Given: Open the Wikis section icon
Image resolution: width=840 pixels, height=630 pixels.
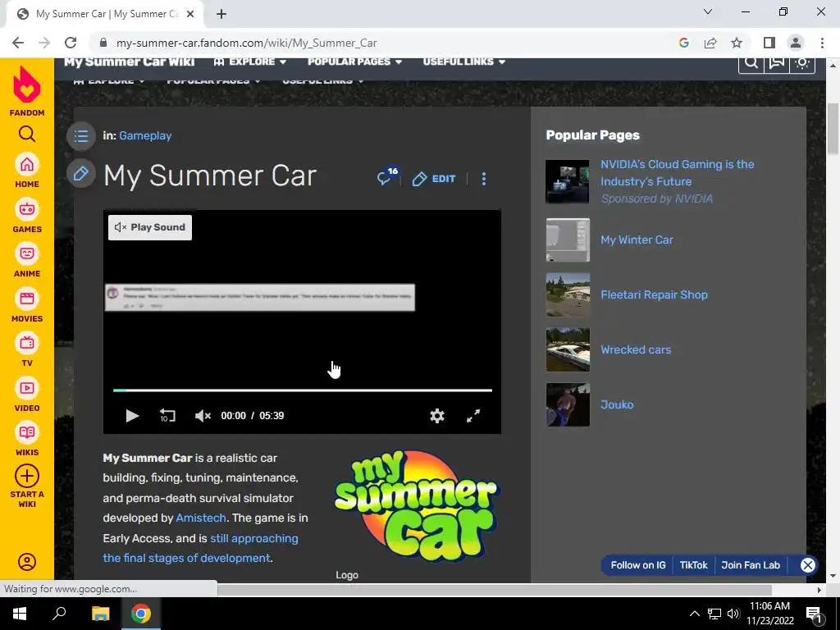Looking at the screenshot, I should (x=27, y=432).
